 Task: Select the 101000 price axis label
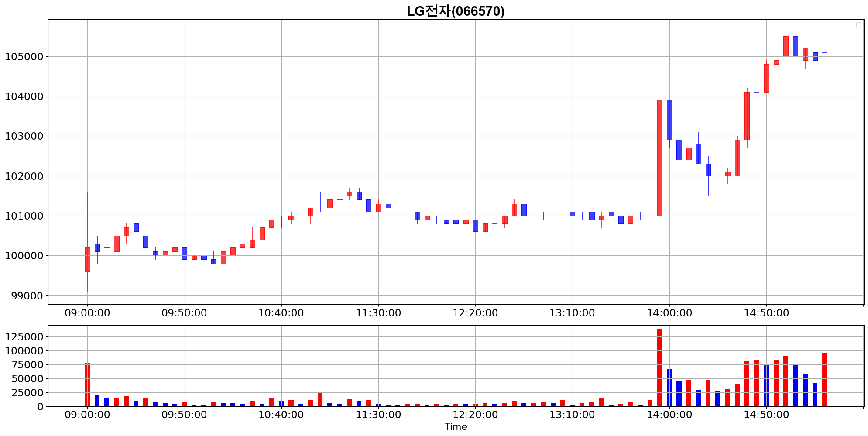click(x=24, y=216)
